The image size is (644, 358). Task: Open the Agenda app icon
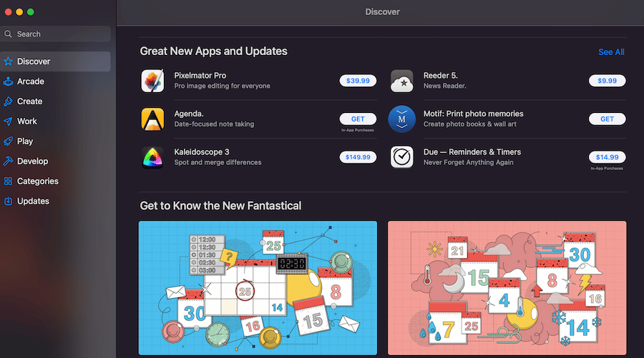click(153, 119)
